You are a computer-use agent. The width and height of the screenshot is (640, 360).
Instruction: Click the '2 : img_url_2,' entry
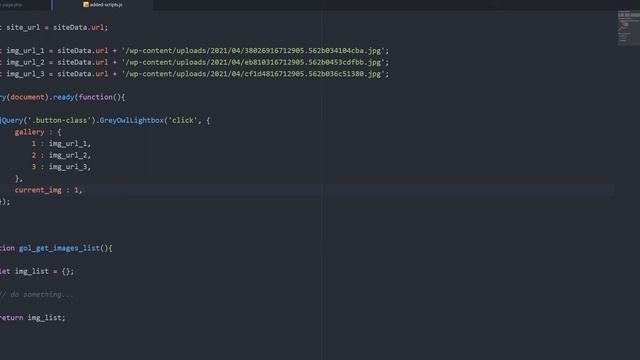[61, 155]
